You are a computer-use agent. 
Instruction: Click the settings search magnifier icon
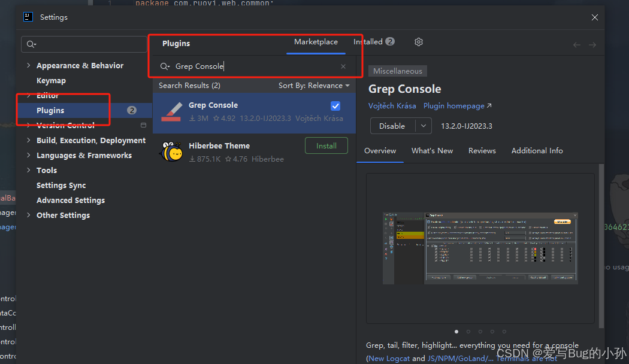(31, 44)
